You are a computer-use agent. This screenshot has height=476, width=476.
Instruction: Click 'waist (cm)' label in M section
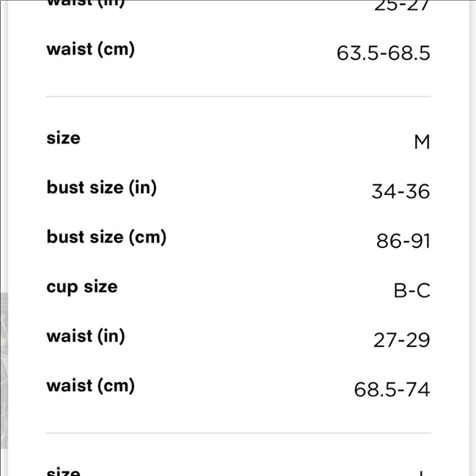coord(90,386)
